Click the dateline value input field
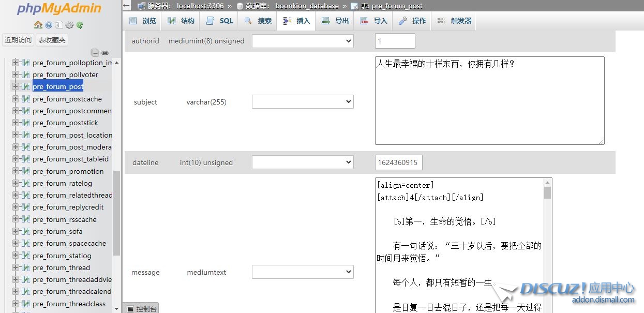 tap(398, 162)
